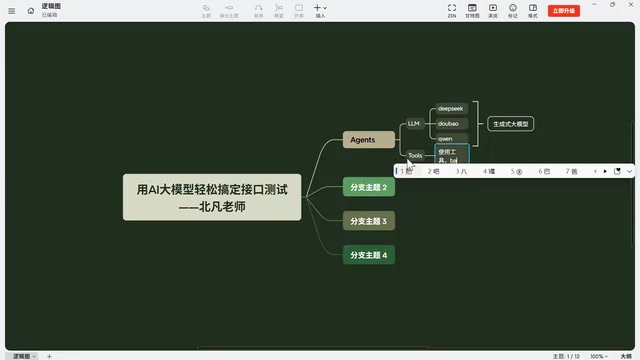Image resolution: width=640 pixels, height=360 pixels.
Task: Click the topic count in the status bar
Action: 566,356
